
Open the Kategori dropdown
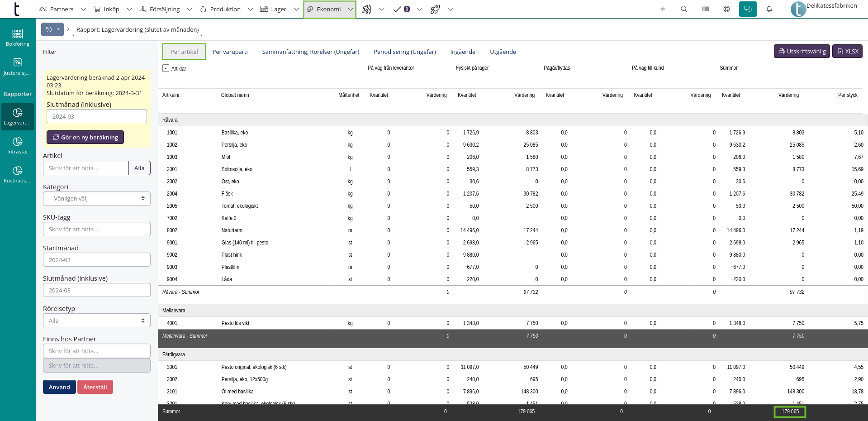click(96, 199)
